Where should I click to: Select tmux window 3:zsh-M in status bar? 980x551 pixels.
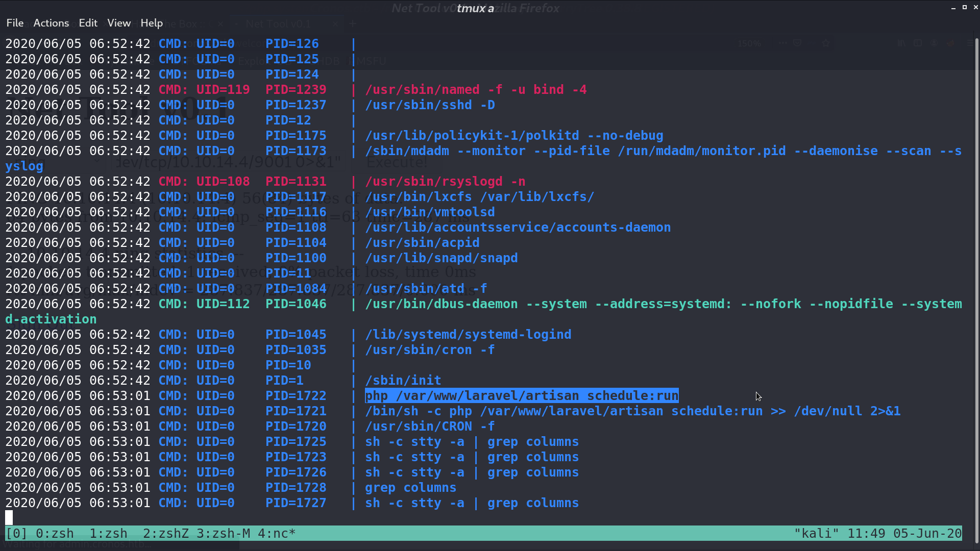pyautogui.click(x=223, y=534)
